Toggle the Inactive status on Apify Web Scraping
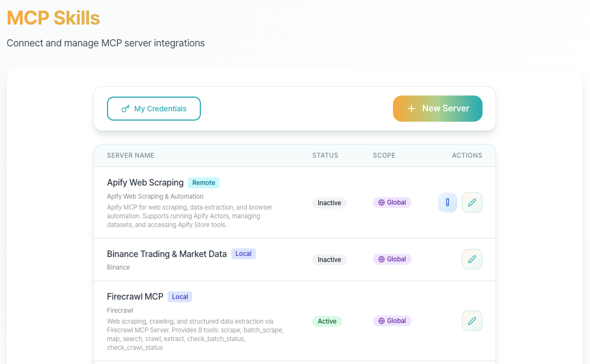This screenshot has width=590, height=364. 329,202
